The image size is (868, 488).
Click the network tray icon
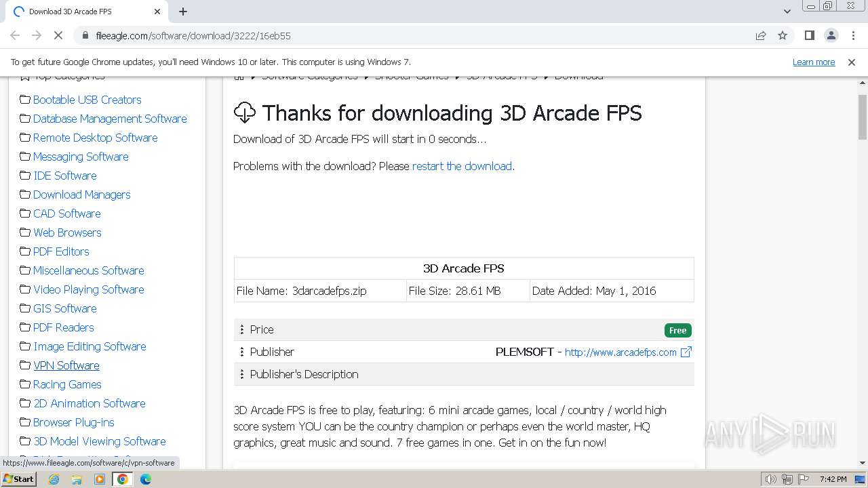tap(787, 479)
